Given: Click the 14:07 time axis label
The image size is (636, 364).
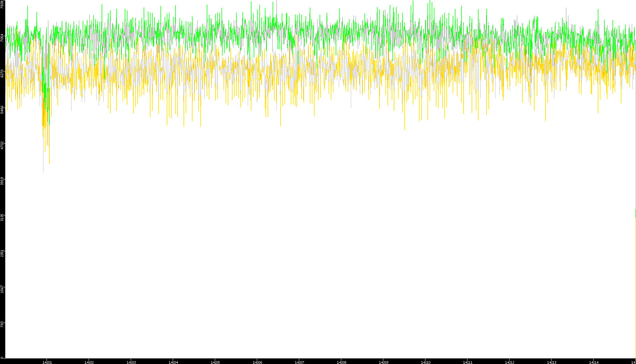Looking at the screenshot, I should pos(299,362).
